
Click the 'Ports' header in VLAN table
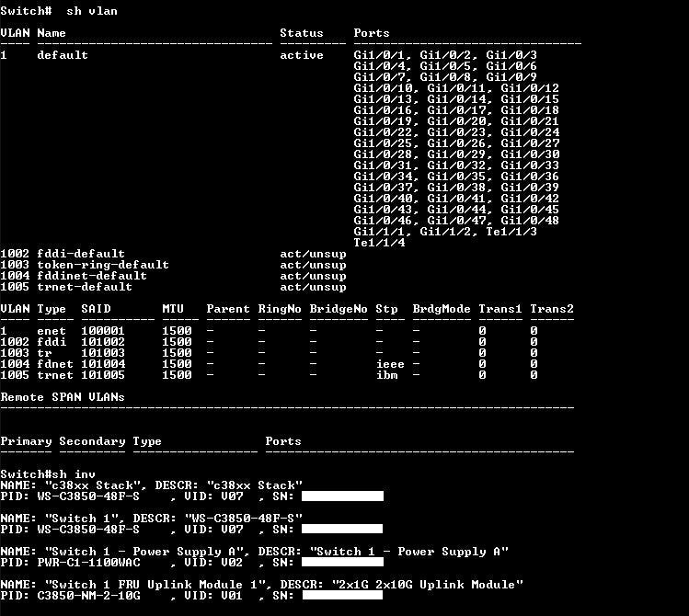(x=372, y=33)
